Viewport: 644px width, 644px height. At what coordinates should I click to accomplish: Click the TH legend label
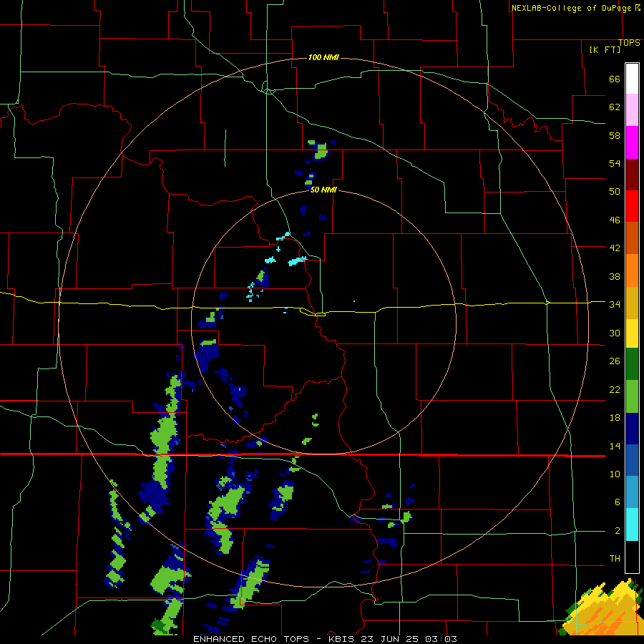pos(615,559)
